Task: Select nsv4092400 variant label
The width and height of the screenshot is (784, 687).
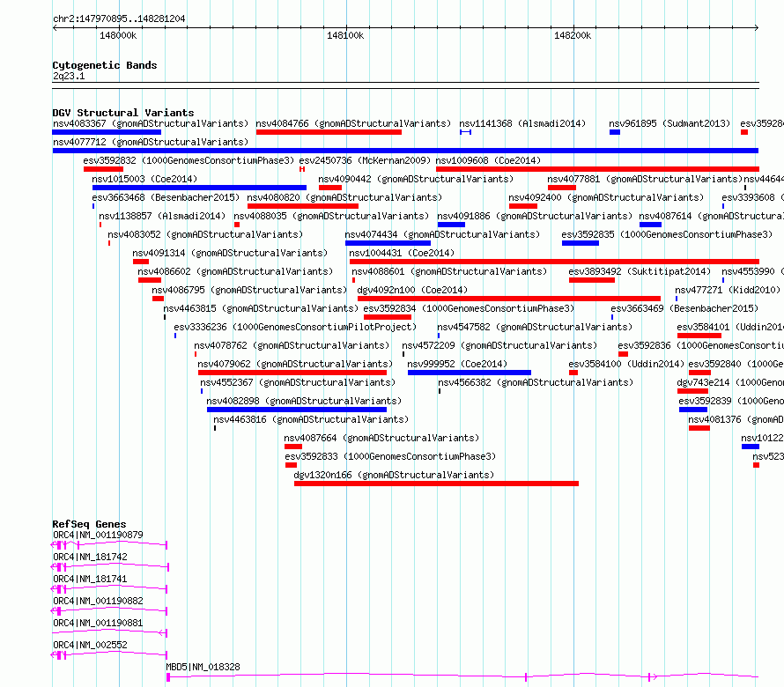Action: (606, 197)
